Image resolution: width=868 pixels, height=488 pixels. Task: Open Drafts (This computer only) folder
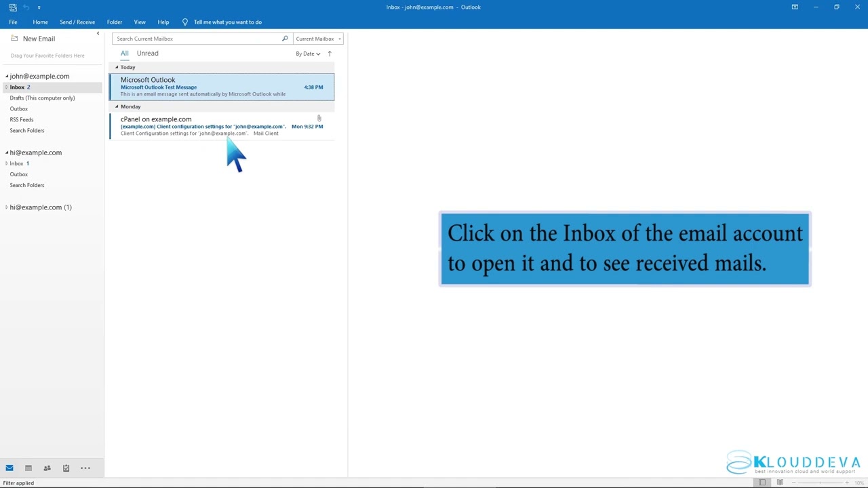point(42,98)
